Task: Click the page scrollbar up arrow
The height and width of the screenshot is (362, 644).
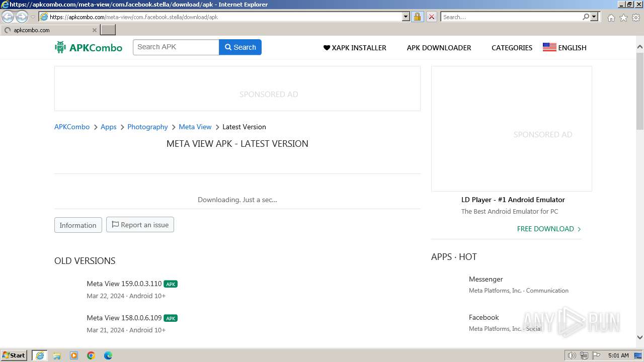Action: (640, 47)
